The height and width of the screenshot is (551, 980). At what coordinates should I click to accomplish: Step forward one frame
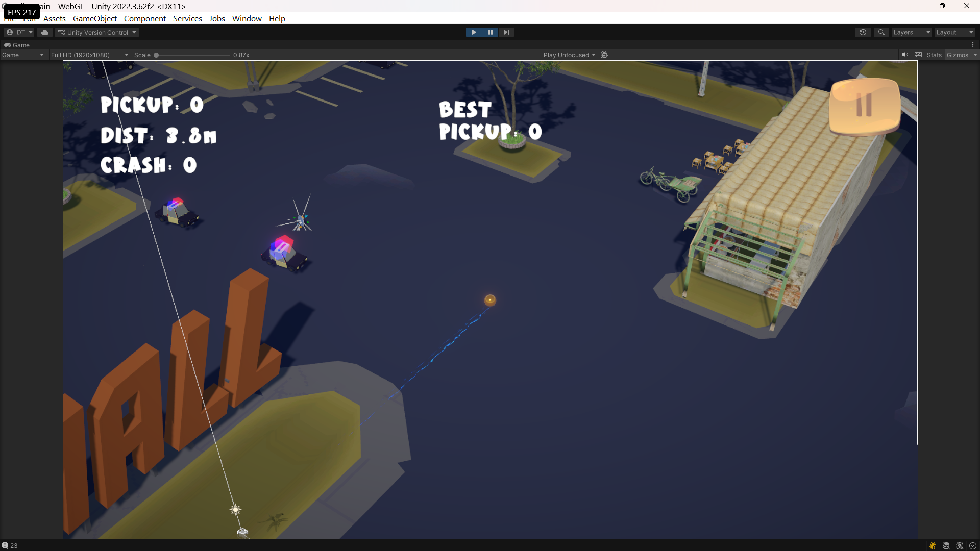(506, 32)
